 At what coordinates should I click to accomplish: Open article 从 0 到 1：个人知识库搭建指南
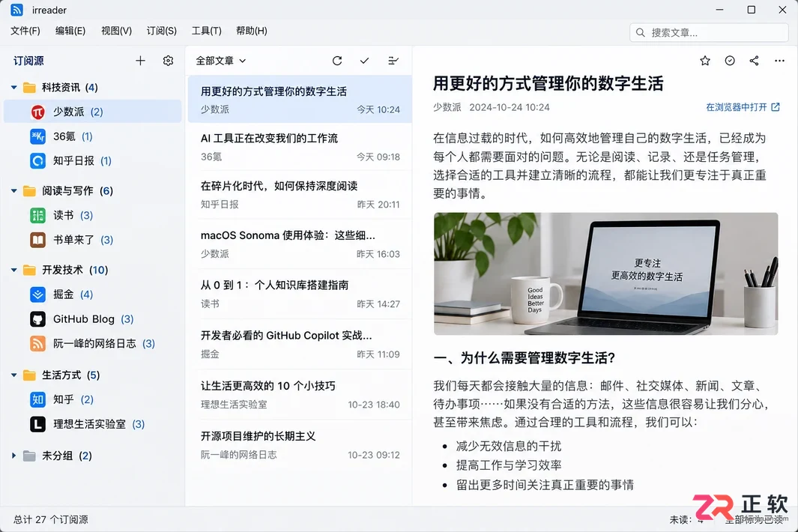tap(300, 294)
